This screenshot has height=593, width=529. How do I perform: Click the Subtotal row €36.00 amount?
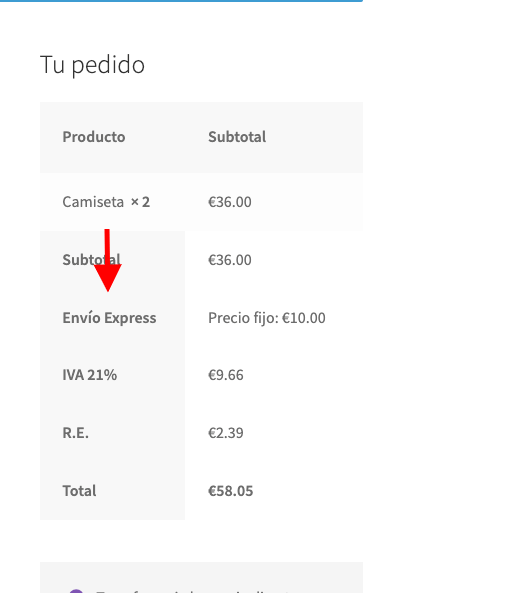pos(230,260)
